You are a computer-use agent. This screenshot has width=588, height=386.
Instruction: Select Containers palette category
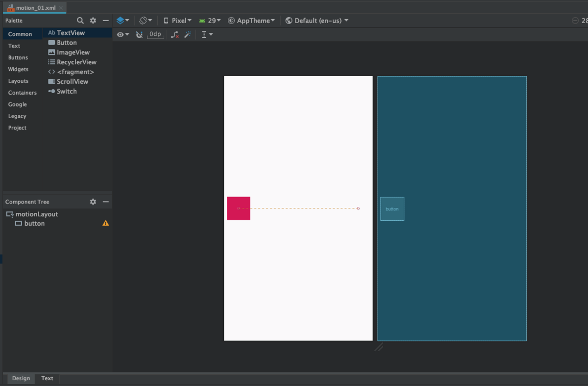click(x=22, y=93)
